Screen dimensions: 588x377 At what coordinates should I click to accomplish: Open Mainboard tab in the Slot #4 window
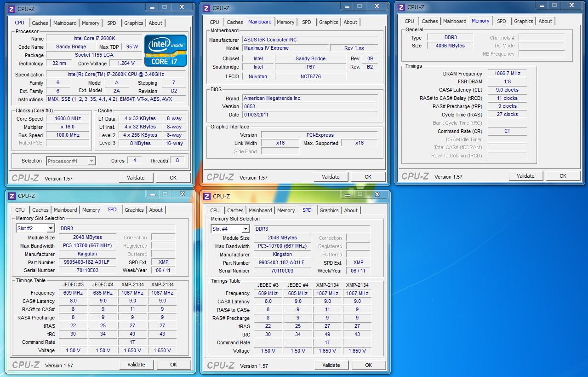pyautogui.click(x=260, y=210)
